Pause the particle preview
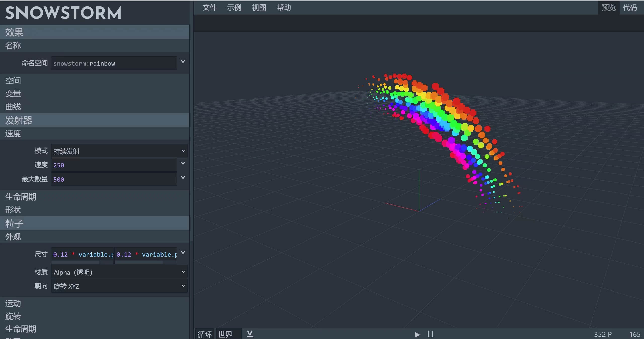This screenshot has height=339, width=644. [430, 334]
